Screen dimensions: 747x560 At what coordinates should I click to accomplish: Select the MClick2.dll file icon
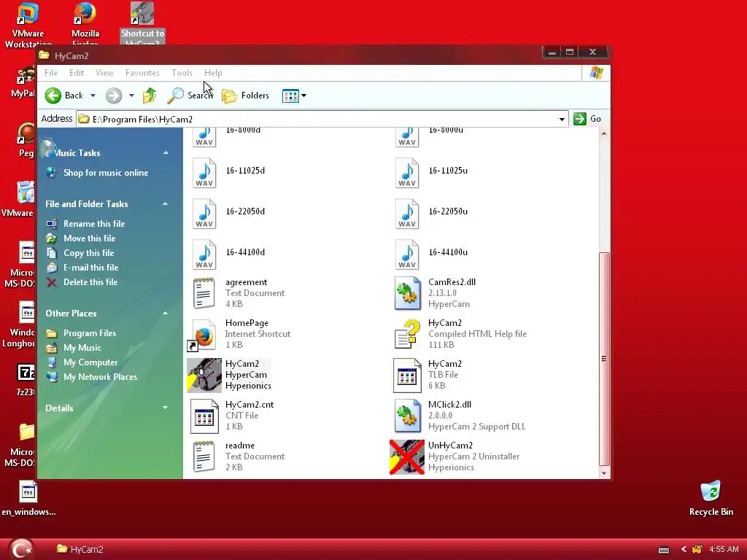408,416
